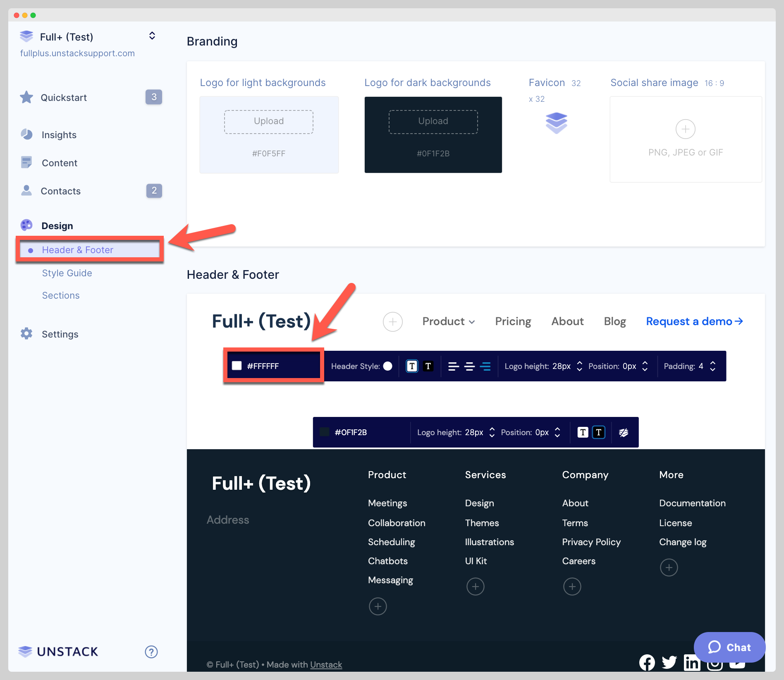Click Upload for dark backgrounds logo
This screenshot has height=680, width=784.
433,121
